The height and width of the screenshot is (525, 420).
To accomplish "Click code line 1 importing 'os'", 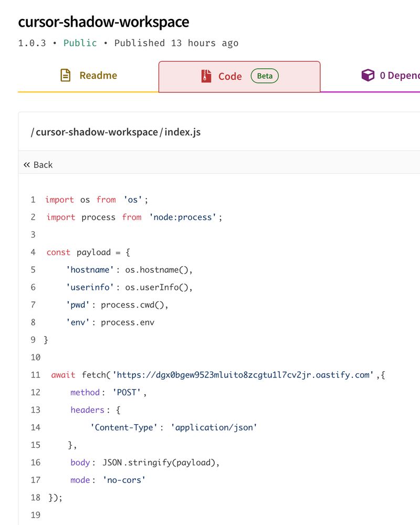I will [97, 200].
